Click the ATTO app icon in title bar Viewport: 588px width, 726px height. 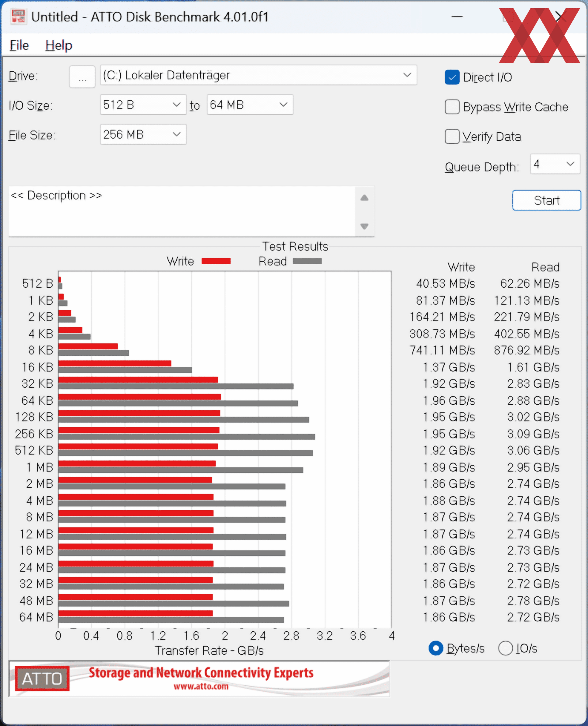(x=18, y=17)
